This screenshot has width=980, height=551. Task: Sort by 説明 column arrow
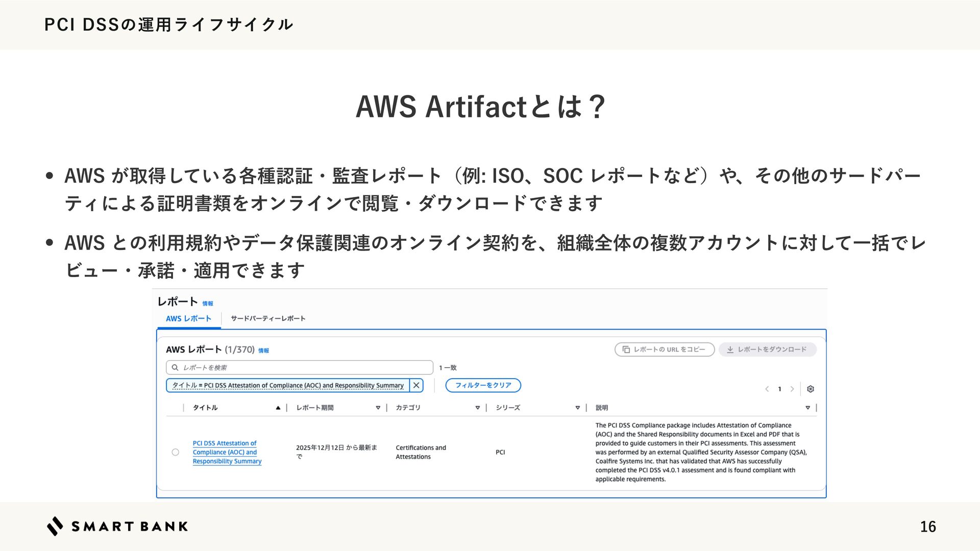[x=807, y=408]
